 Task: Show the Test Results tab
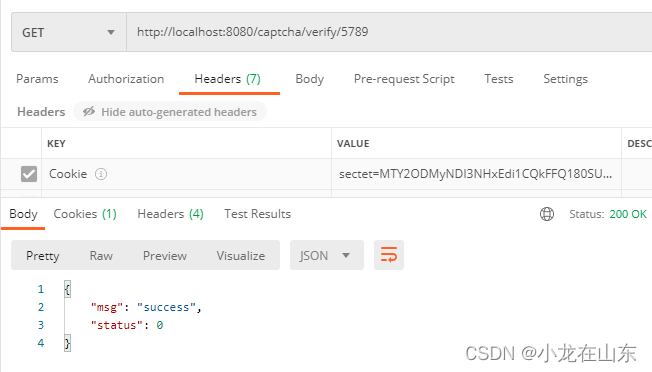click(x=257, y=214)
